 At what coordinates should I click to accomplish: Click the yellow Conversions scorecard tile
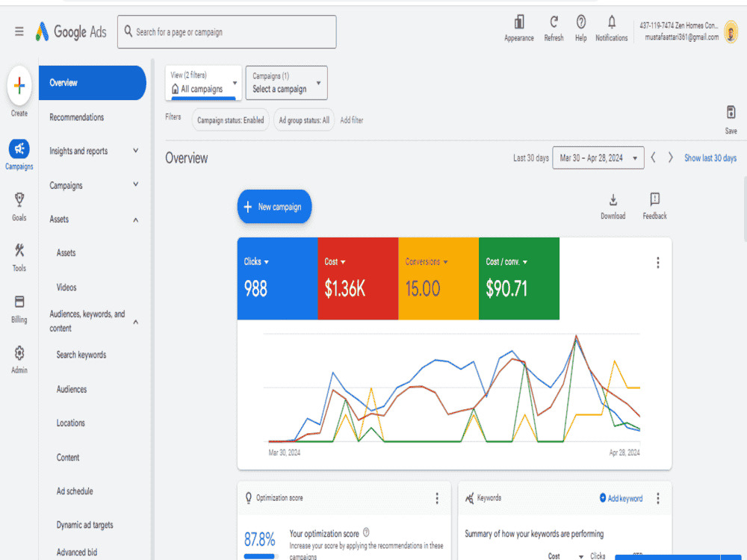(438, 279)
